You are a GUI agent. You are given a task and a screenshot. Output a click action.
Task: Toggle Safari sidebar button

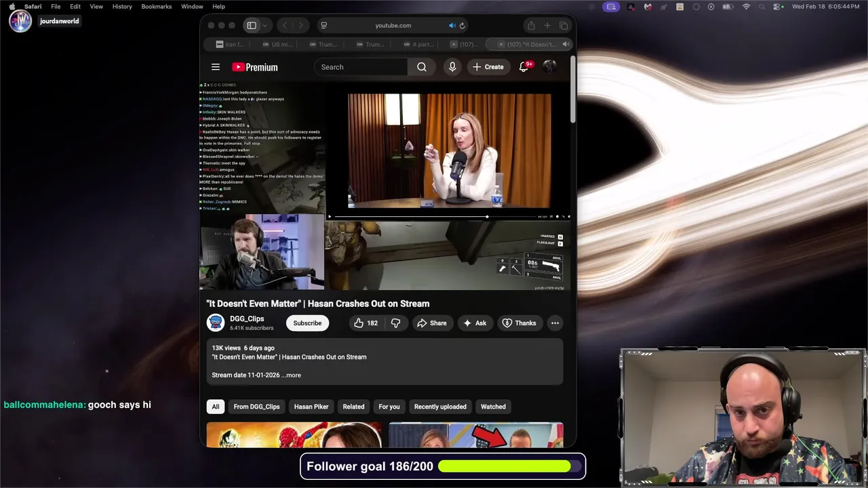252,26
